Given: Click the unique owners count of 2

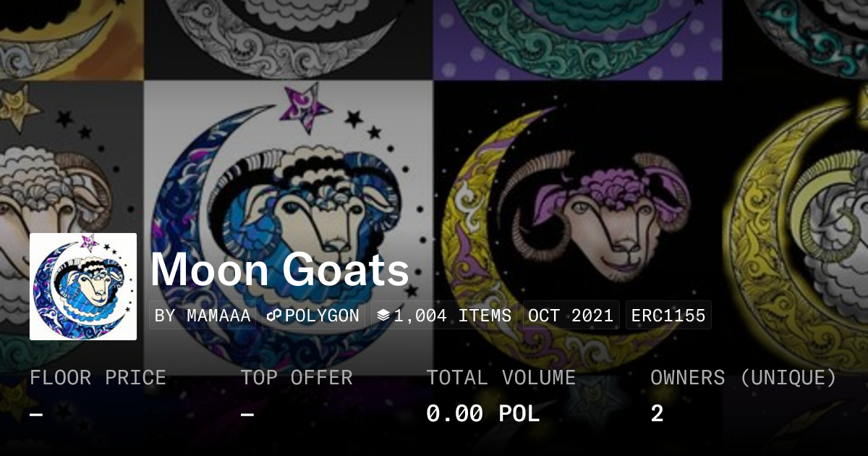Looking at the screenshot, I should tap(657, 414).
